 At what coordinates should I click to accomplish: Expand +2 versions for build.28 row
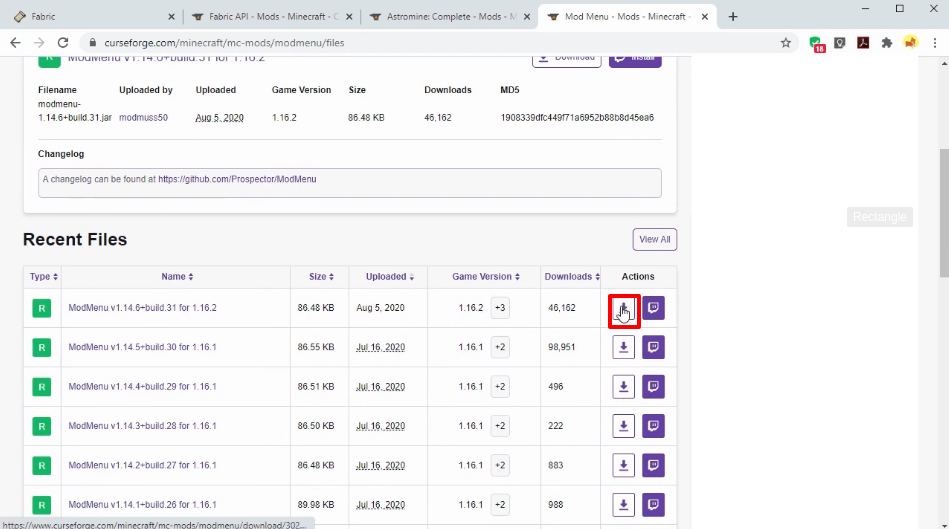point(500,426)
